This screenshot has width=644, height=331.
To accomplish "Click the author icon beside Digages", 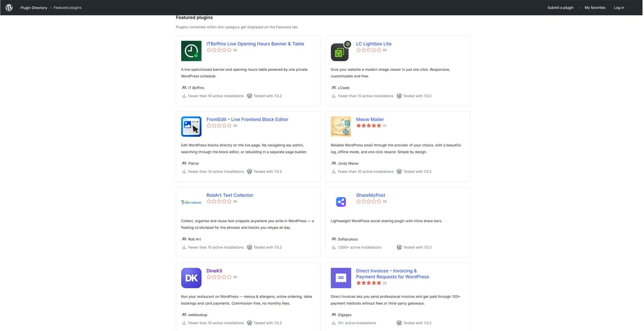I will (334, 315).
